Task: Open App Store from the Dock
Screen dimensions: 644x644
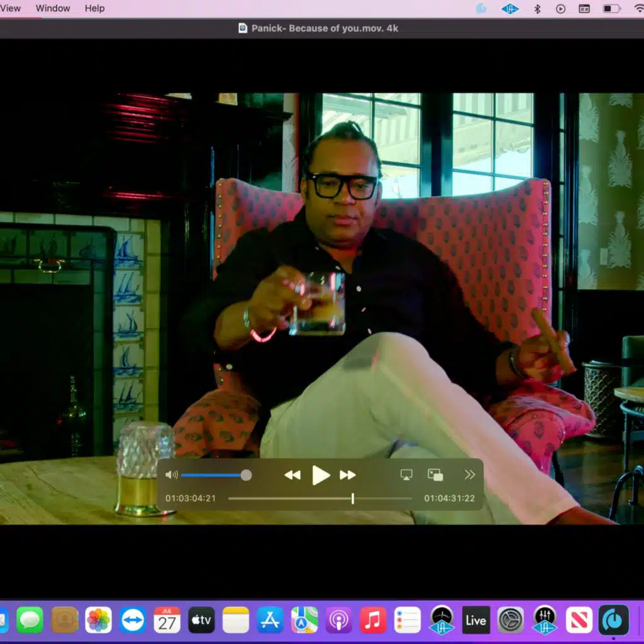Action: [270, 619]
